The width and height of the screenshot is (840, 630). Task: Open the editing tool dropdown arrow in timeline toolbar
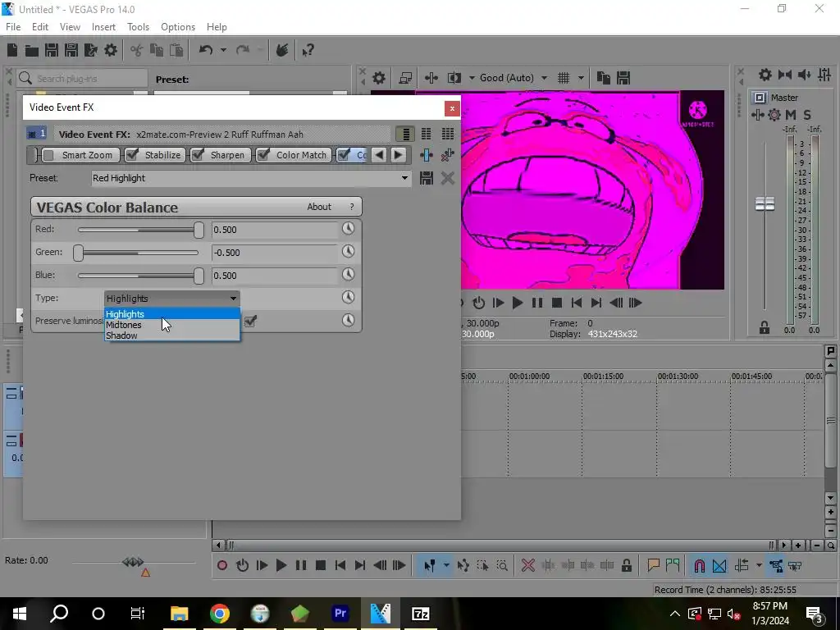[445, 565]
